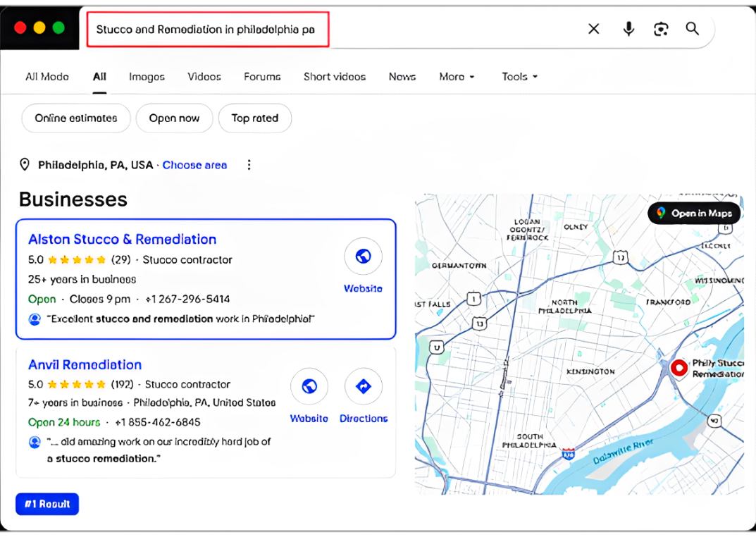
Task: Apply the Online estimates filter chip
Action: (76, 118)
